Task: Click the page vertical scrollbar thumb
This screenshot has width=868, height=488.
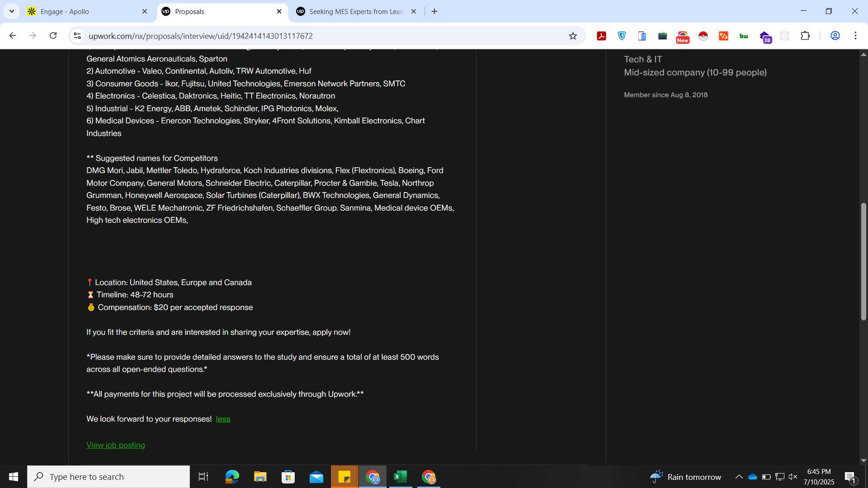Action: 863,262
